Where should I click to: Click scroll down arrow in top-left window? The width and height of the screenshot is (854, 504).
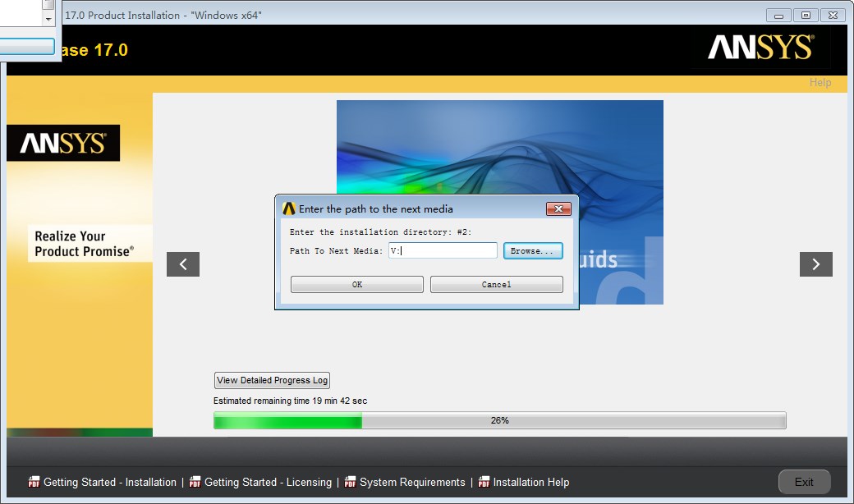point(48,17)
